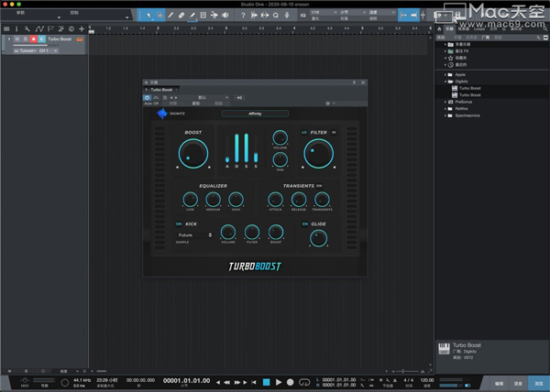Open the Kick sample Future dropdown
The height and width of the screenshot is (392, 550).
click(x=194, y=234)
